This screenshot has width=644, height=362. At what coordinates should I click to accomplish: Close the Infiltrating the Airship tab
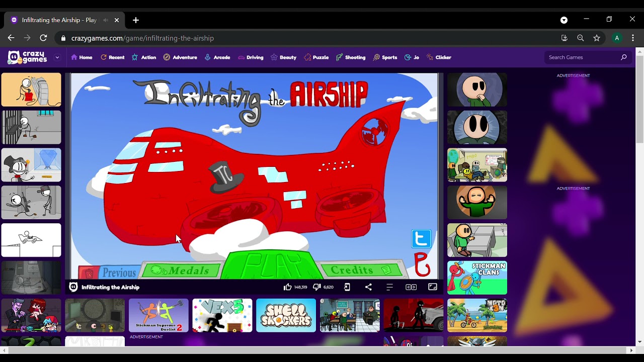pyautogui.click(x=117, y=20)
